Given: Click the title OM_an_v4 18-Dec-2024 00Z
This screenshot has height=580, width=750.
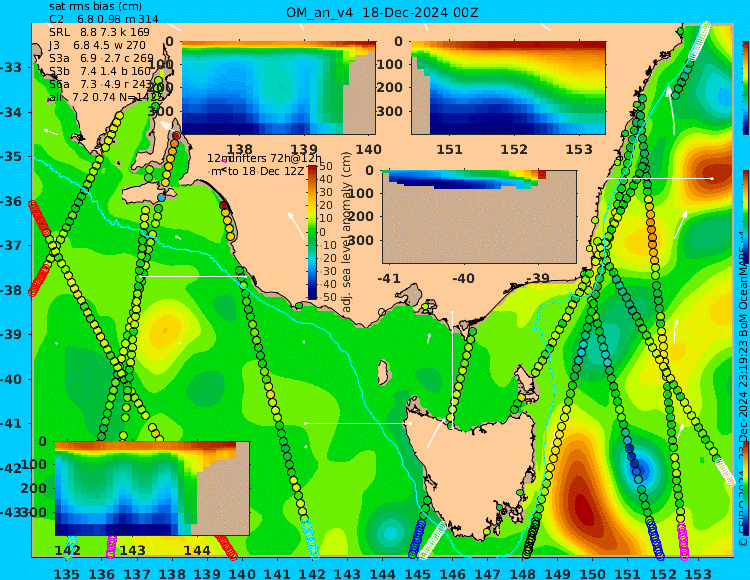Looking at the screenshot, I should [x=382, y=12].
